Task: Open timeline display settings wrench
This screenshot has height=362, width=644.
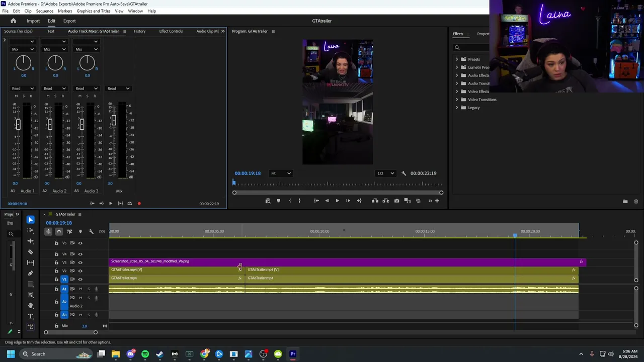Action: tap(91, 232)
